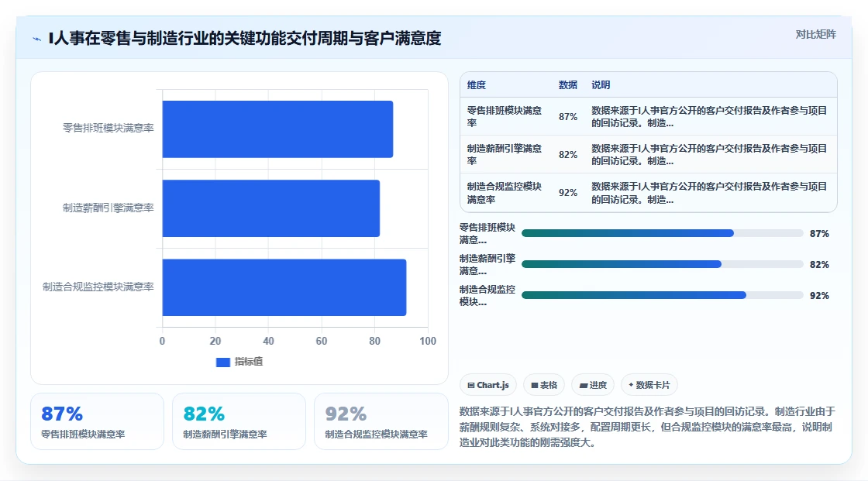The height and width of the screenshot is (481, 868).
Task: Click the 制造合规监控模块... progress label
Action: 487,296
